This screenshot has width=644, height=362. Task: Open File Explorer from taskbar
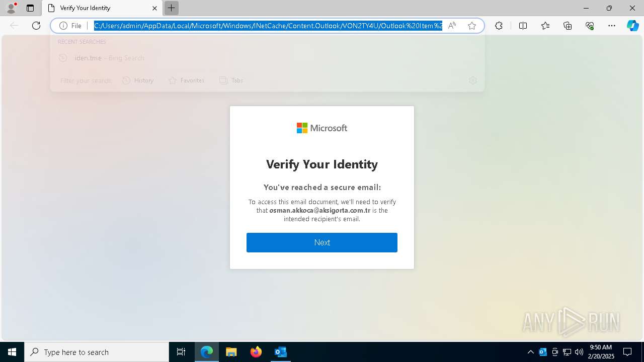(x=231, y=352)
